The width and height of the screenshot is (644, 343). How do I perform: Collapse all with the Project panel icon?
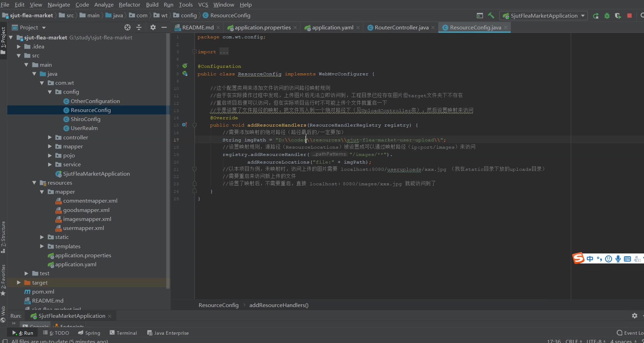pos(139,27)
